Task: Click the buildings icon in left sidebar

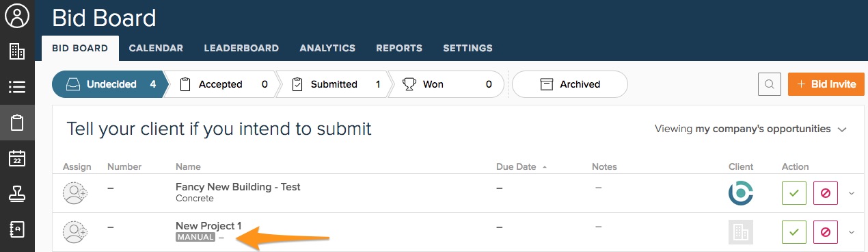Action: click(17, 52)
